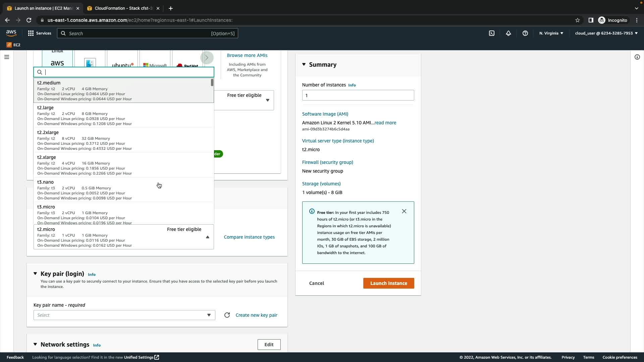Click the Number of instances field
The height and width of the screenshot is (362, 644).
pyautogui.click(x=358, y=95)
